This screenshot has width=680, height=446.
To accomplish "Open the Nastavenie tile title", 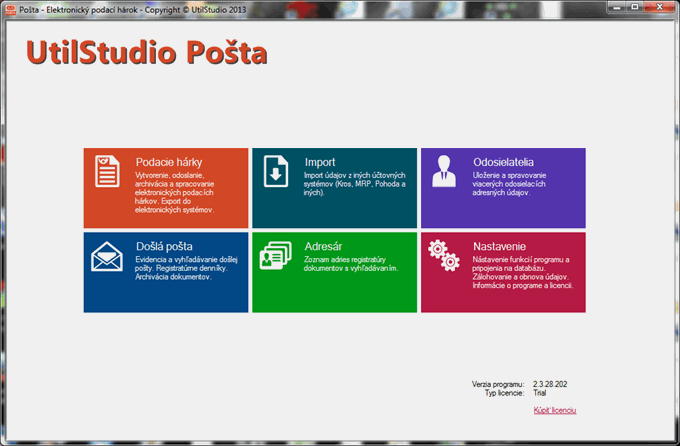I will coord(499,246).
